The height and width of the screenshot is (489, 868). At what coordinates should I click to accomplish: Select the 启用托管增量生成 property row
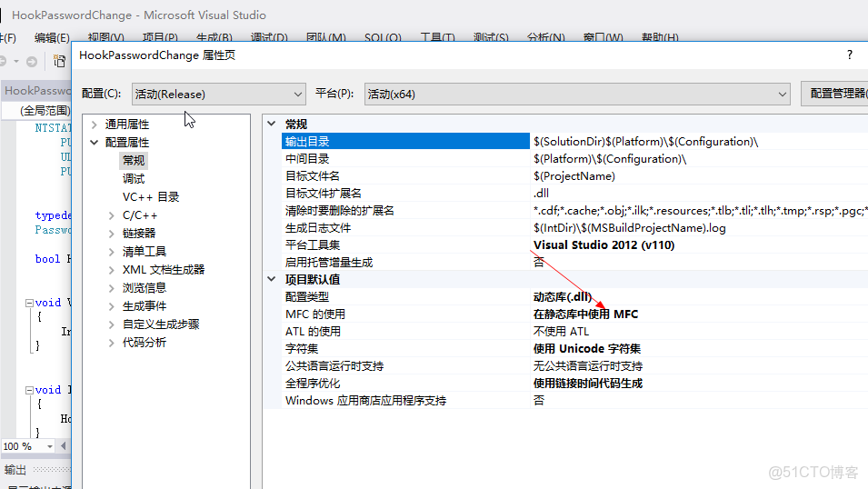tap(574, 262)
